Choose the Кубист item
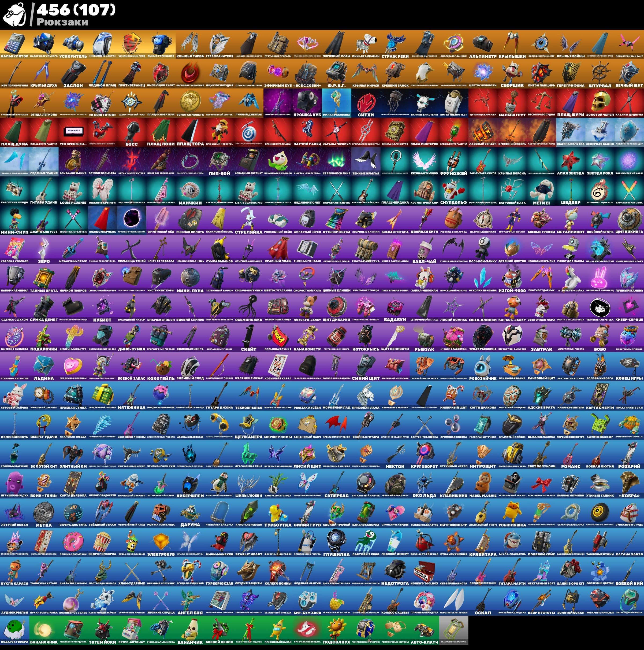Screen dimensions: 644x650 (x=102, y=308)
